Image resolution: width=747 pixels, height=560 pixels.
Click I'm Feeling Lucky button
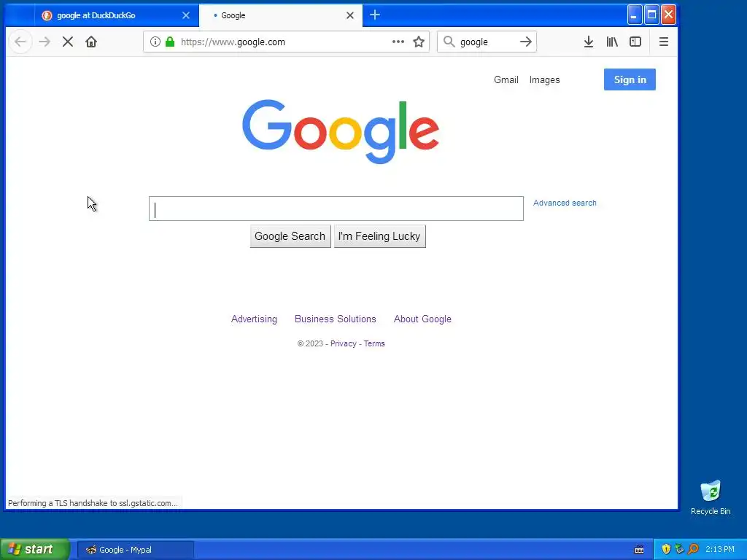(379, 236)
